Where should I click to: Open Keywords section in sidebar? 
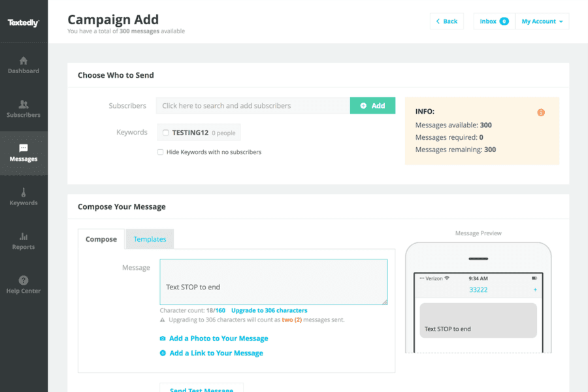[24, 193]
